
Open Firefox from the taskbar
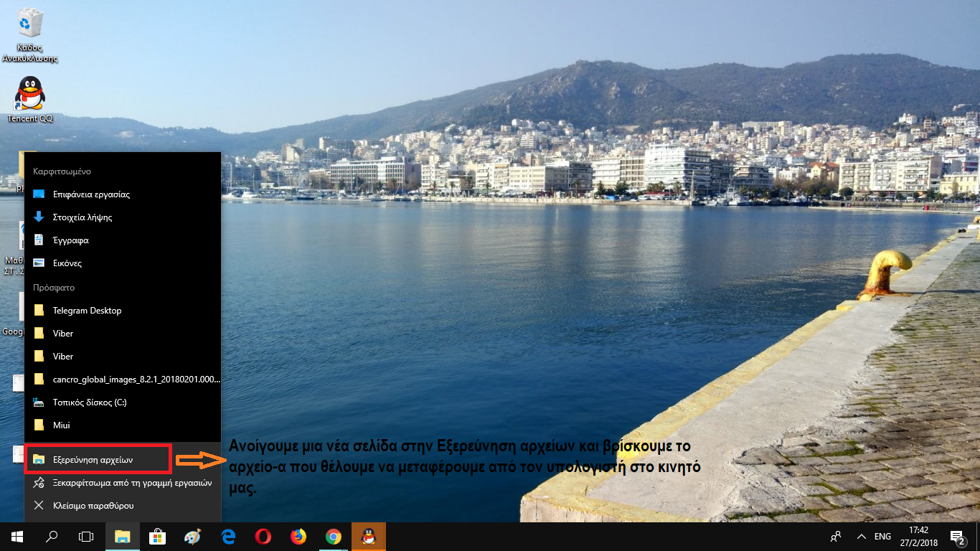(298, 536)
